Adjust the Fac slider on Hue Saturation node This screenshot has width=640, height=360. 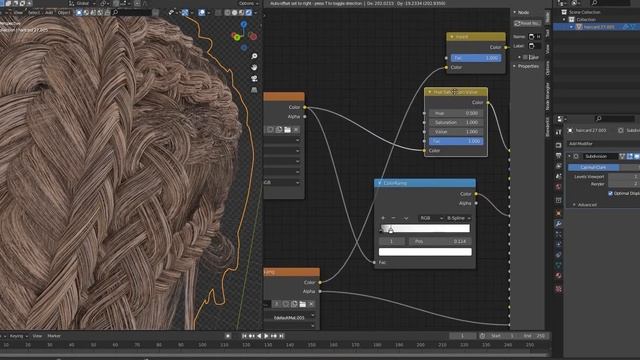(456, 141)
